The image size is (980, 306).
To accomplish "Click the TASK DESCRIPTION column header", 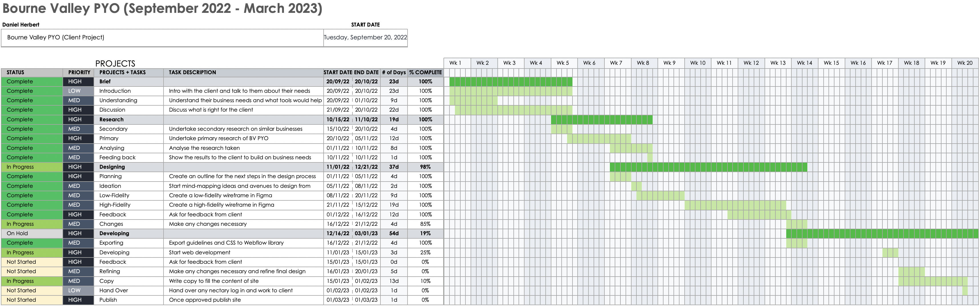I will 243,72.
